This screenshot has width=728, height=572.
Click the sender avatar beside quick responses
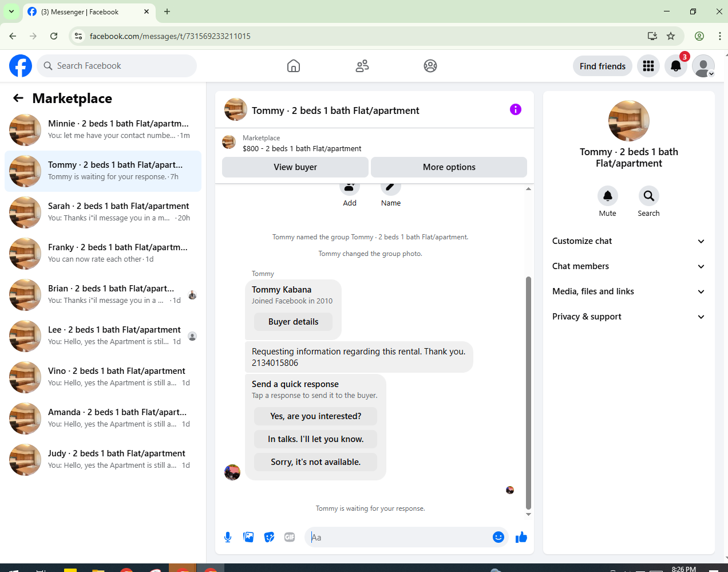click(x=232, y=472)
